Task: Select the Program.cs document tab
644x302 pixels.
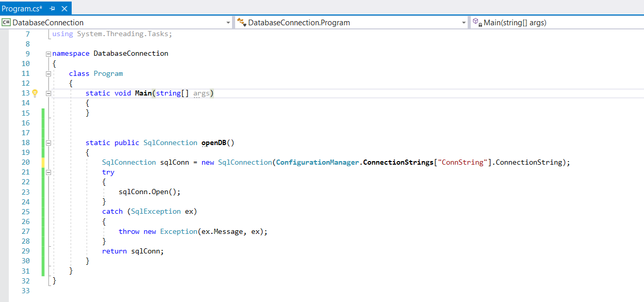Action: [22, 9]
